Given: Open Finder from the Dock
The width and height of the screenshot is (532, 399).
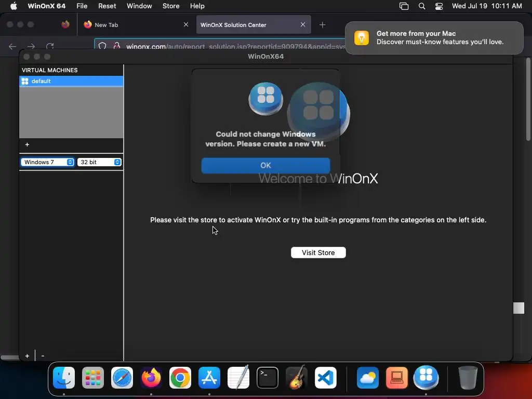Looking at the screenshot, I should [64, 378].
